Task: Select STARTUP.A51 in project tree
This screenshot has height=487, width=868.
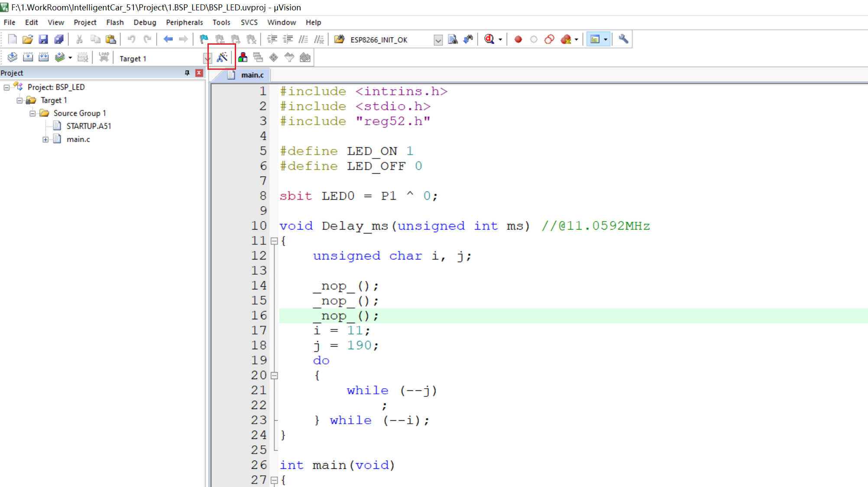Action: (88, 126)
